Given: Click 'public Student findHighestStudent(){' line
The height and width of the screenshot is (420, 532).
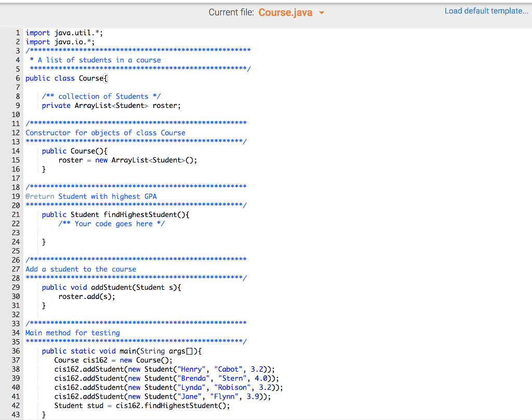Looking at the screenshot, I should 116,214.
